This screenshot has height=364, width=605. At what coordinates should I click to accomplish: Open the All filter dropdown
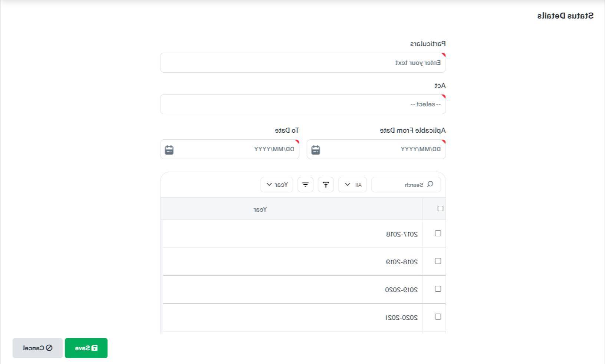[x=352, y=185]
